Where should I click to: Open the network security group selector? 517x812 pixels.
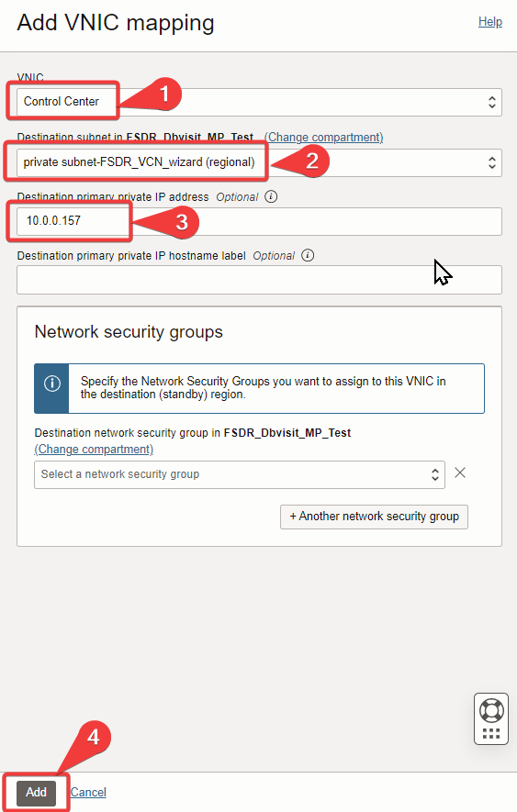pos(240,474)
